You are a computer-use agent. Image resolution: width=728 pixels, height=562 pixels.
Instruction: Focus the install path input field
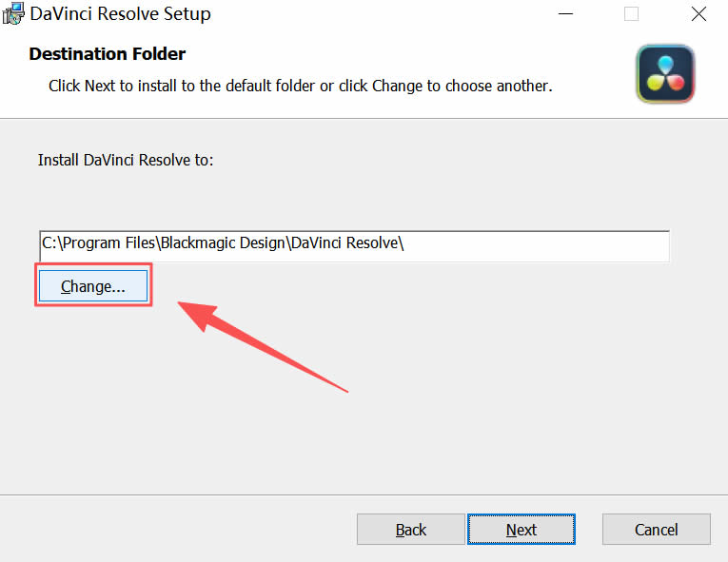355,245
